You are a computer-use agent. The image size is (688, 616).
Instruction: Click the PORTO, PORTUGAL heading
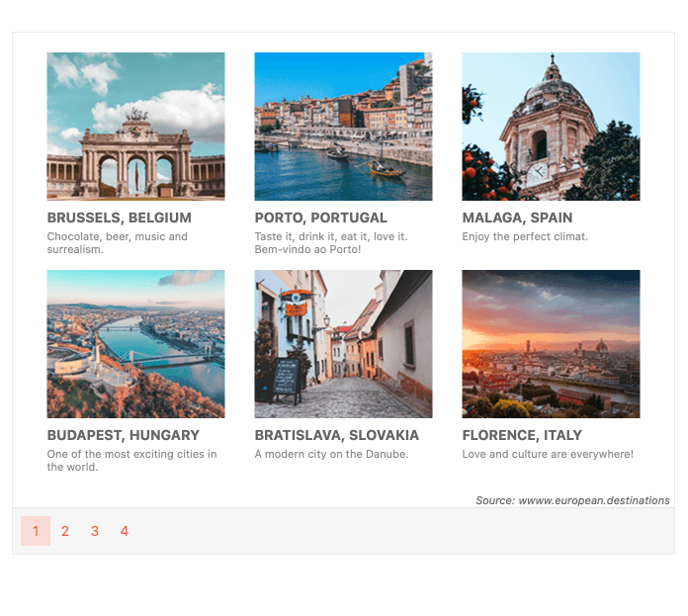[320, 218]
